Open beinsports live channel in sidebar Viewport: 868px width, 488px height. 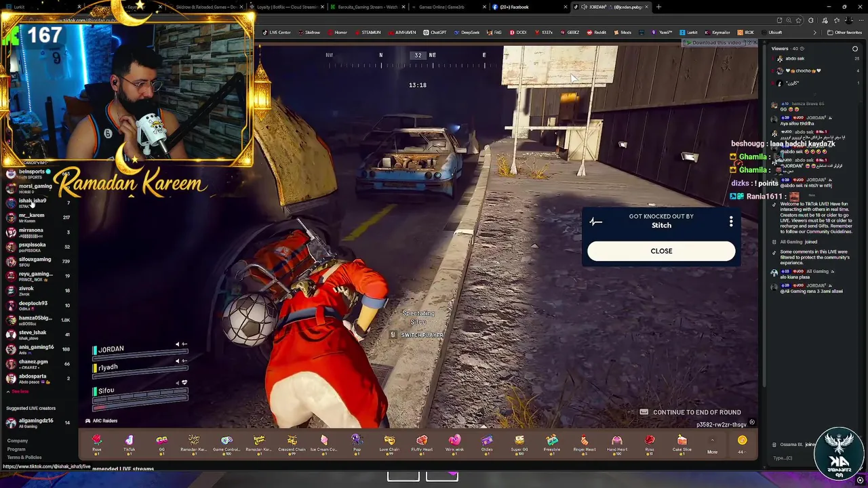37,174
